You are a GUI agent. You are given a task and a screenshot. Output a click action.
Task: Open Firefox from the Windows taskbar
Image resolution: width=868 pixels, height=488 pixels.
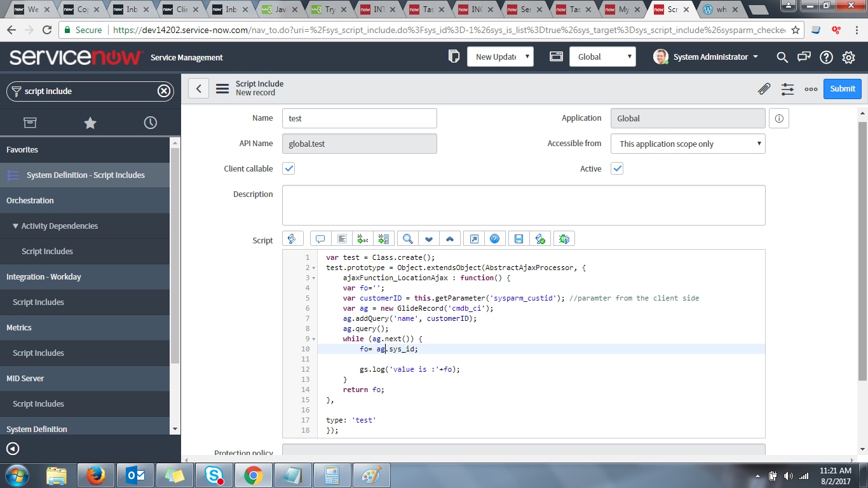(x=96, y=475)
